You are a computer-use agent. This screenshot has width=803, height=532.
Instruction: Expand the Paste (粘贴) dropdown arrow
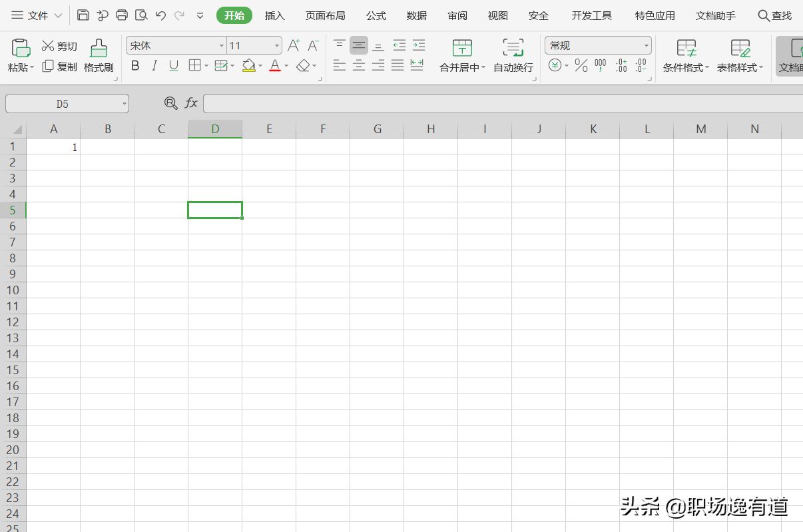tap(32, 68)
